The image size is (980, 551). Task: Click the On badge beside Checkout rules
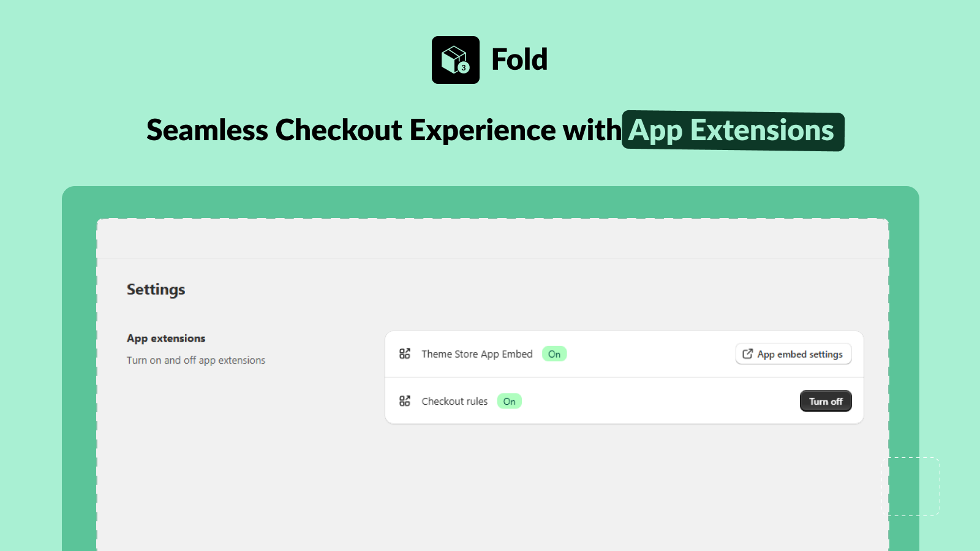pyautogui.click(x=509, y=401)
